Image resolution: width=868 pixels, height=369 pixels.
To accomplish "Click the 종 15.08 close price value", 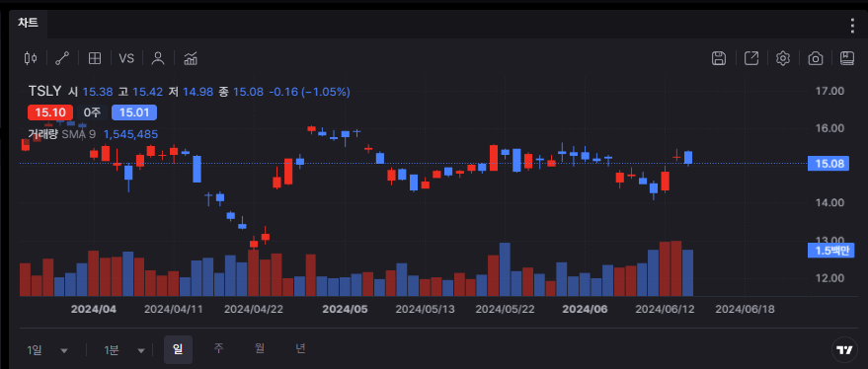I will [x=241, y=92].
